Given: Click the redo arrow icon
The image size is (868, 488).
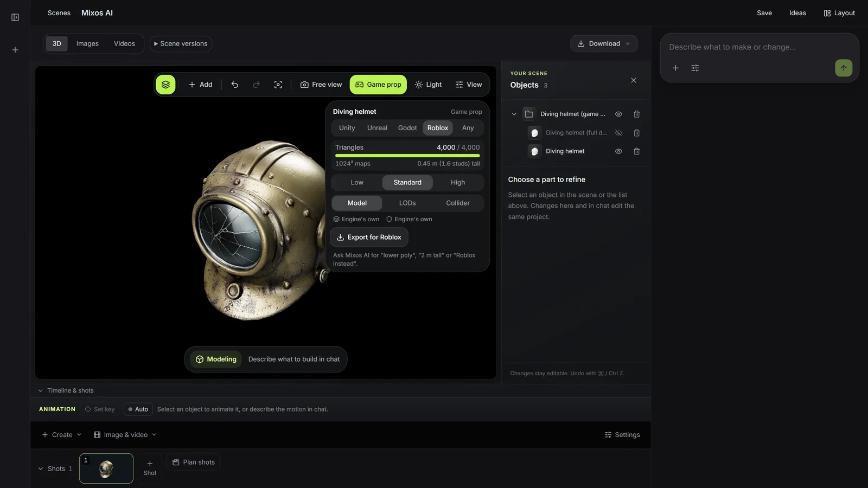Looking at the screenshot, I should pyautogui.click(x=256, y=85).
